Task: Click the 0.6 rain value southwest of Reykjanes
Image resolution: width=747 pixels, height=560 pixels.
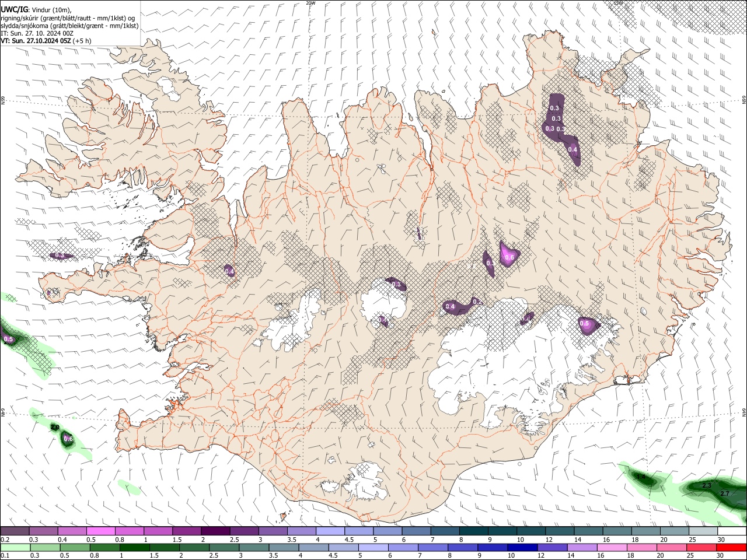Action: point(68,439)
